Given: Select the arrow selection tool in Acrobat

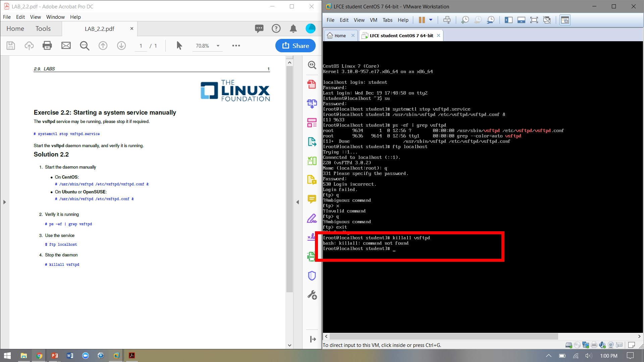Looking at the screenshot, I should tap(179, 46).
